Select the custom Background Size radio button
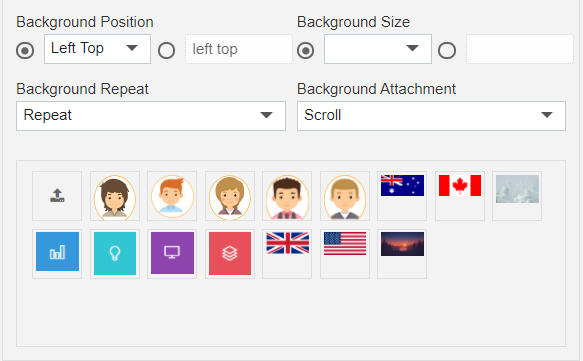 (x=447, y=50)
